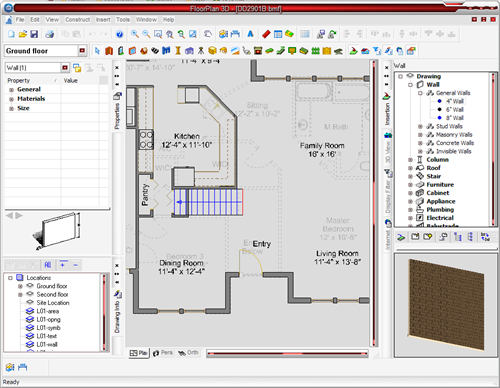Click the New file icon

click(x=11, y=34)
